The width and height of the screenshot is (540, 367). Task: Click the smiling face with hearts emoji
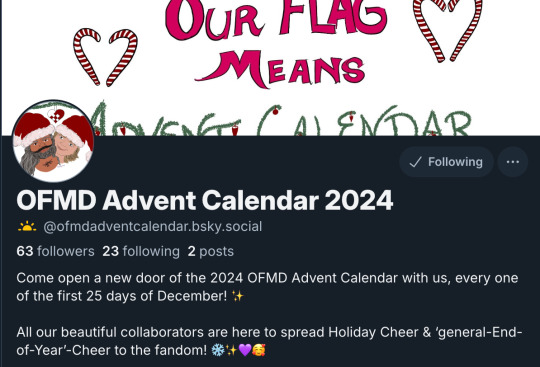pyautogui.click(x=258, y=350)
